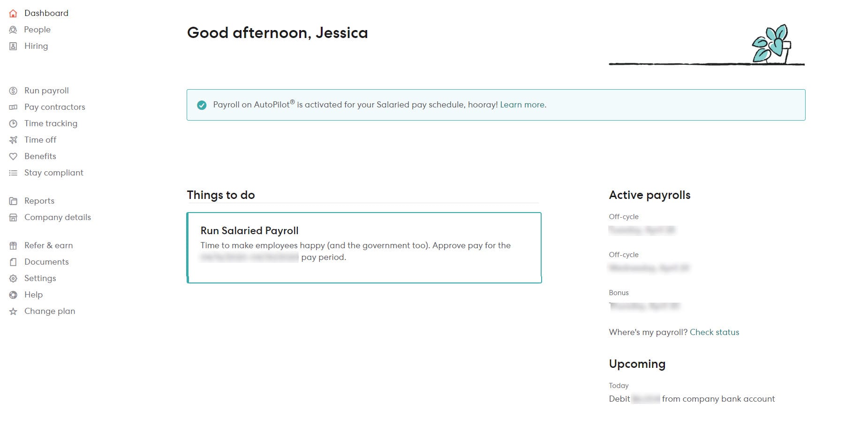Open Documents via its file icon
Image resolution: width=868 pixels, height=442 pixels.
tap(13, 261)
